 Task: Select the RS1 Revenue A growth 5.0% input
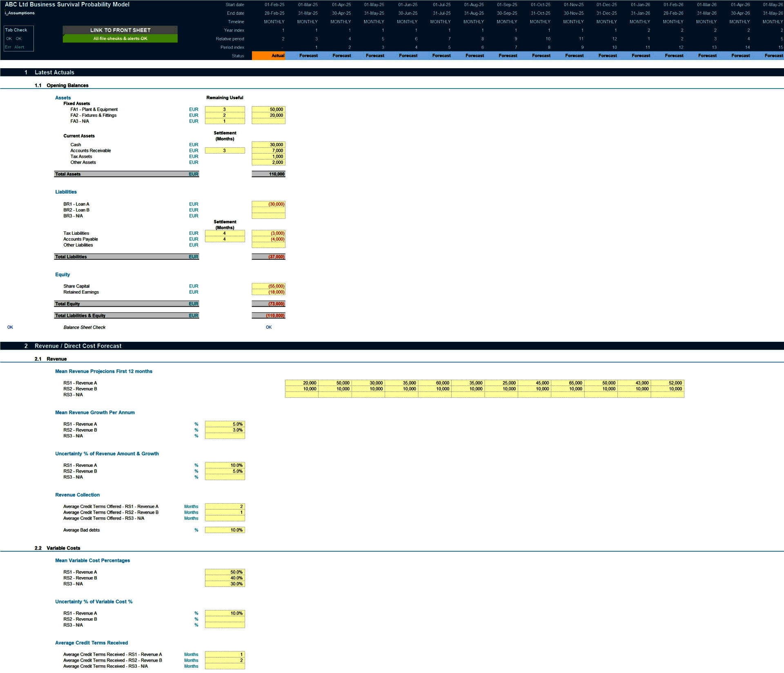point(225,424)
